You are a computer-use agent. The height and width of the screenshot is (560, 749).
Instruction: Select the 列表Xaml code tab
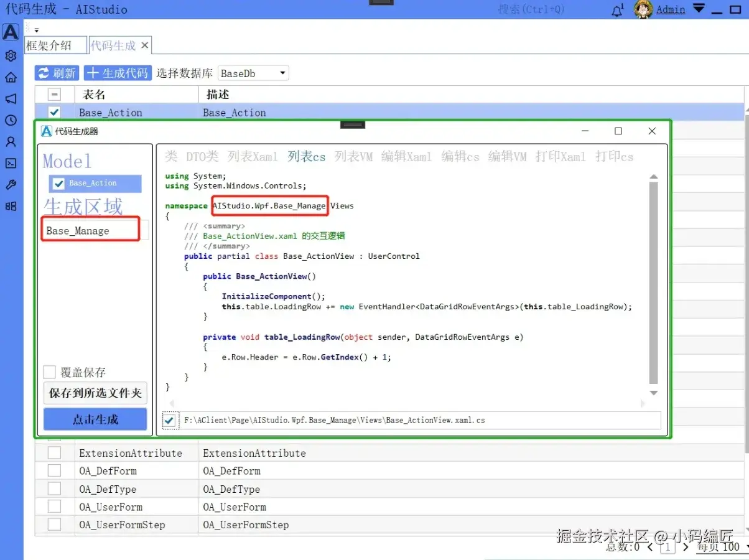(x=253, y=157)
